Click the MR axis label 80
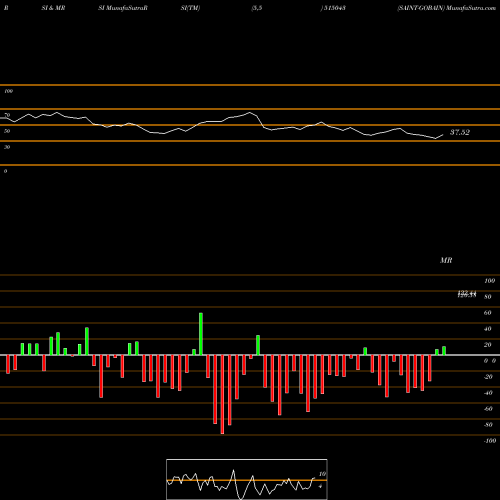 [488, 297]
